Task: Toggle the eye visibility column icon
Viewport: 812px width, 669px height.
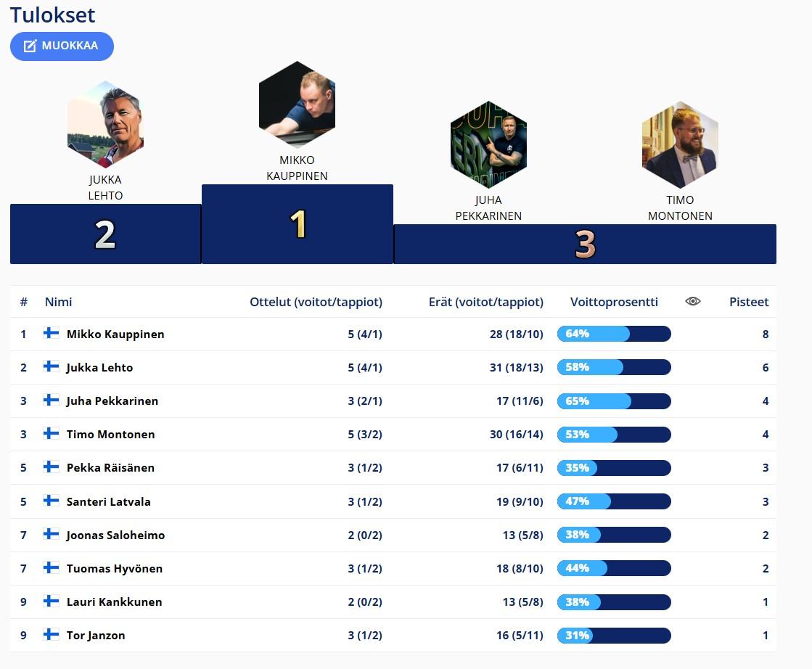Action: pos(693,301)
